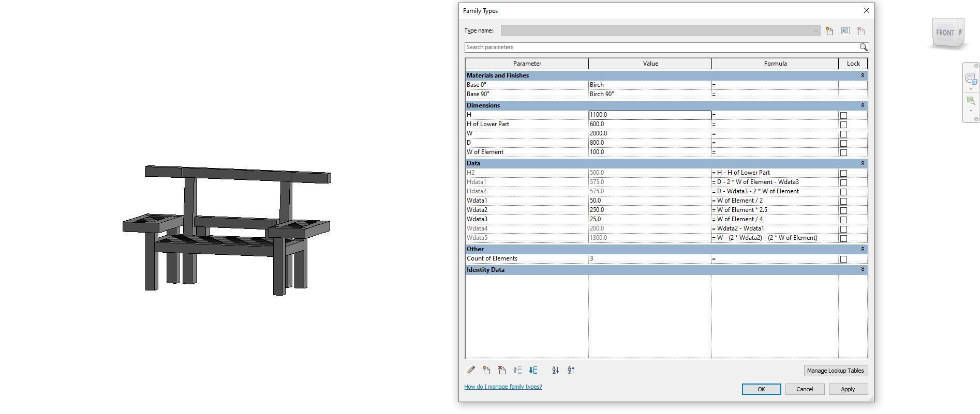Click the Edit Parameter pencil icon
This screenshot has height=414, width=980.
471,370
